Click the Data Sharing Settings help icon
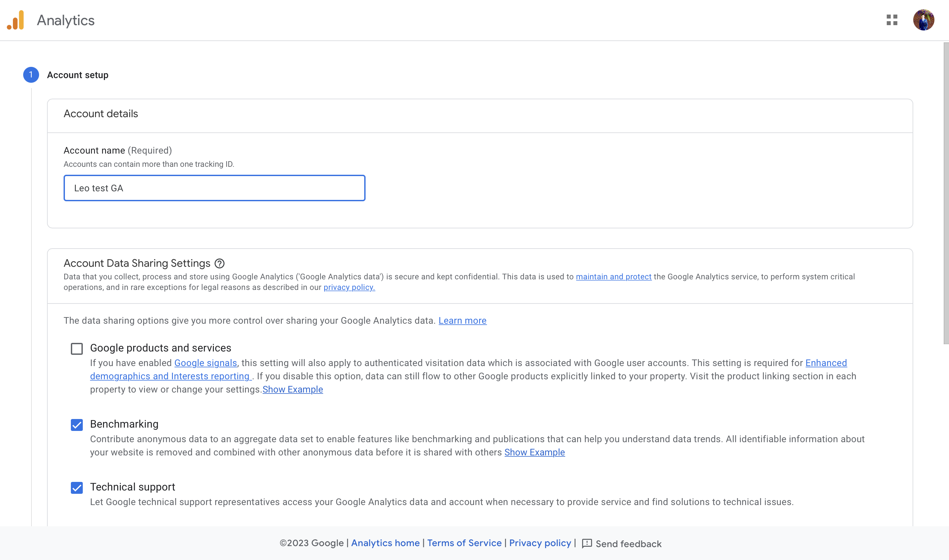949x560 pixels. point(219,263)
